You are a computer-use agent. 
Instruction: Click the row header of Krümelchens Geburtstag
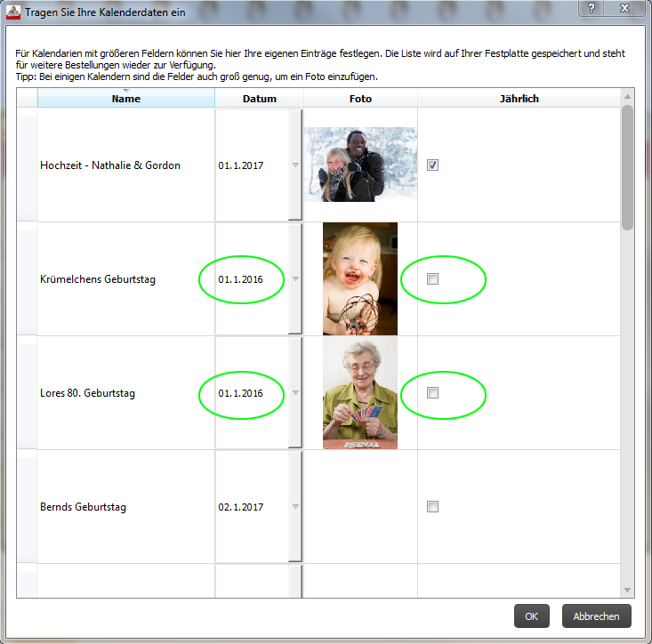pos(27,279)
